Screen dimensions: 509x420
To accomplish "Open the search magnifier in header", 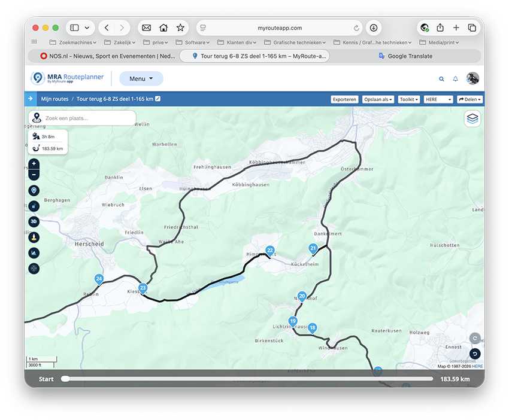I will pyautogui.click(x=441, y=79).
